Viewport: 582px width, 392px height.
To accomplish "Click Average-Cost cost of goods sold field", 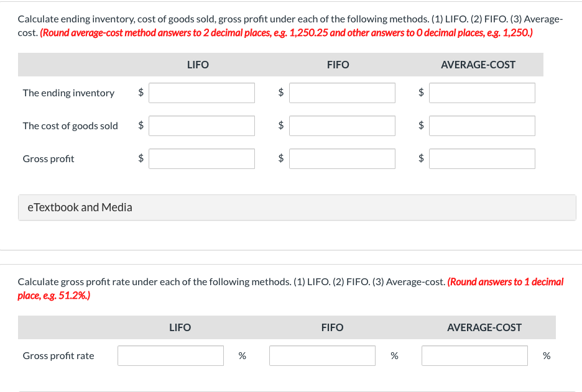I will coord(482,125).
